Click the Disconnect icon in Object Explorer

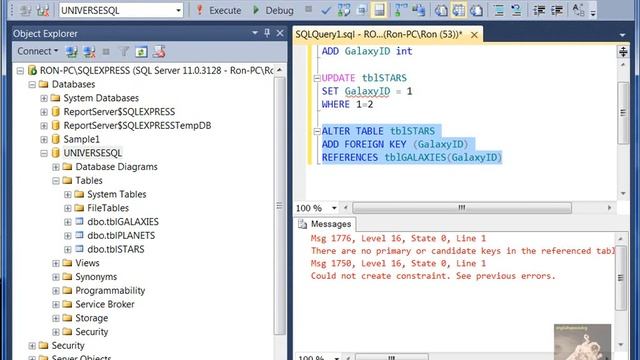89,52
